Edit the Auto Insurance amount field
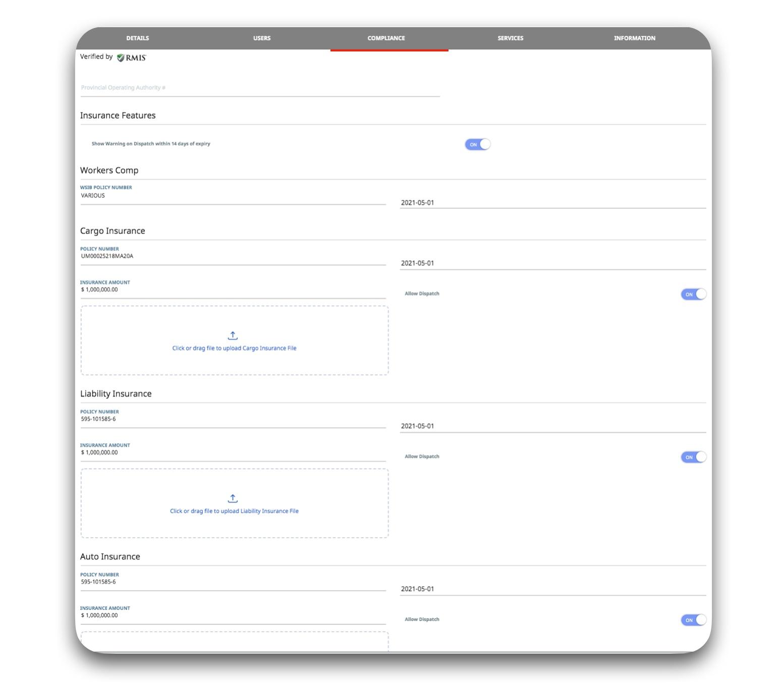This screenshot has height=698, width=784. tap(233, 615)
